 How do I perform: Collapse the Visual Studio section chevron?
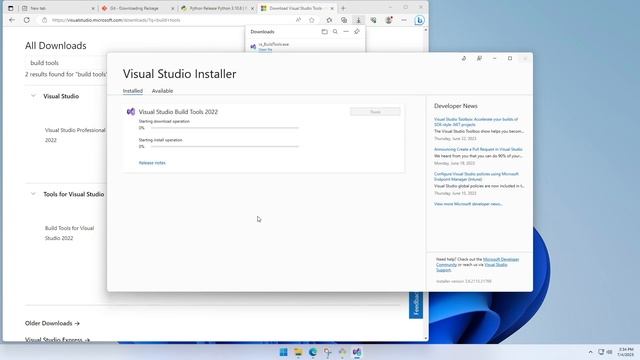[33, 96]
